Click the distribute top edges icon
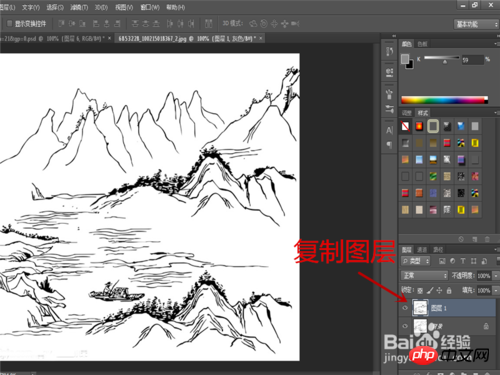 coord(135,24)
